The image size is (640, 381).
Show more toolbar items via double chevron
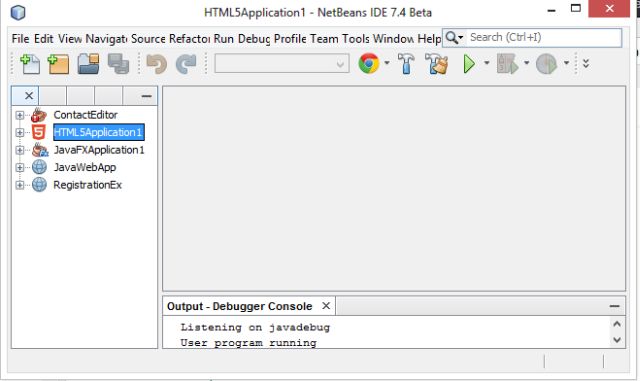[586, 63]
